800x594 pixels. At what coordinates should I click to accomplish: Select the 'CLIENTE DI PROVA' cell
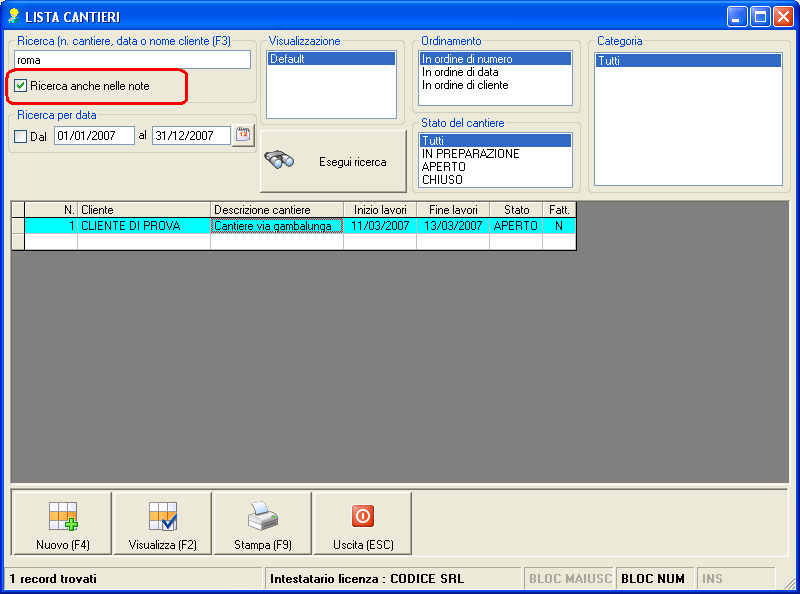coord(144,226)
